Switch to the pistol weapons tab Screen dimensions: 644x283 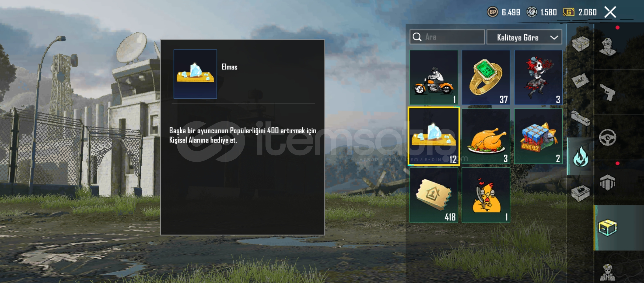pyautogui.click(x=607, y=92)
